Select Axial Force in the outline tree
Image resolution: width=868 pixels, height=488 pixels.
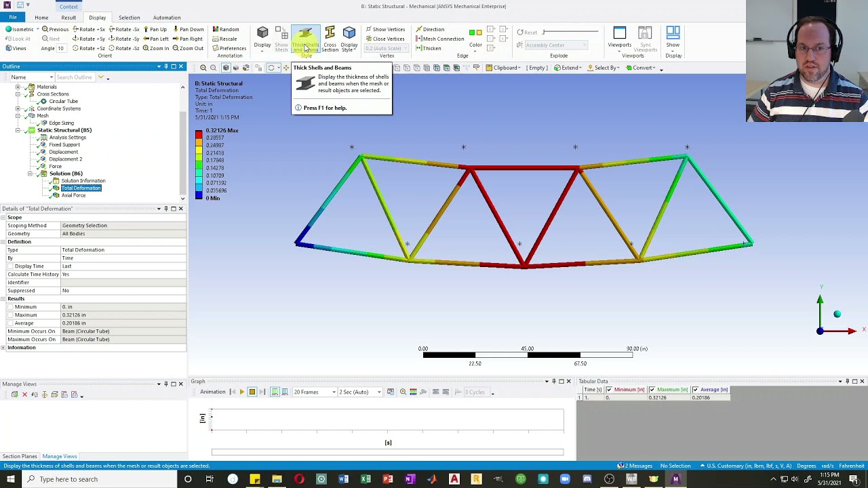click(73, 195)
